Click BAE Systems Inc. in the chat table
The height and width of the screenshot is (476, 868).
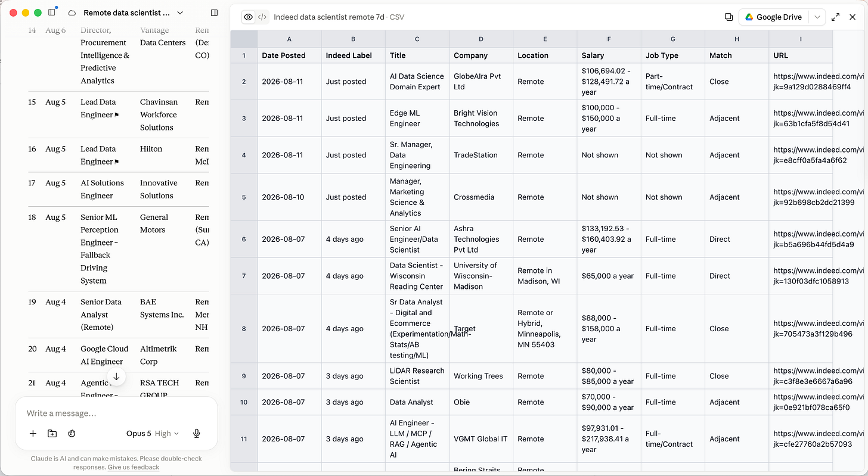162,308
